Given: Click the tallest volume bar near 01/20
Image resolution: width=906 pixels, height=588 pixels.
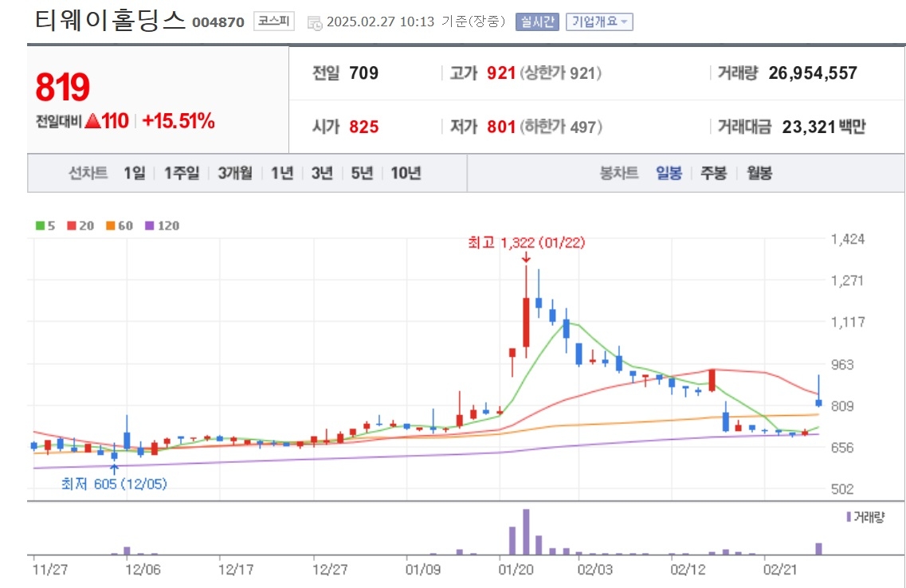Looking at the screenshot, I should (526, 532).
